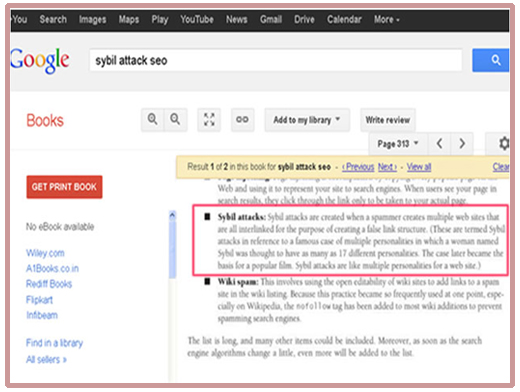
Task: Open the Wiley.com seller link
Action: click(x=45, y=253)
